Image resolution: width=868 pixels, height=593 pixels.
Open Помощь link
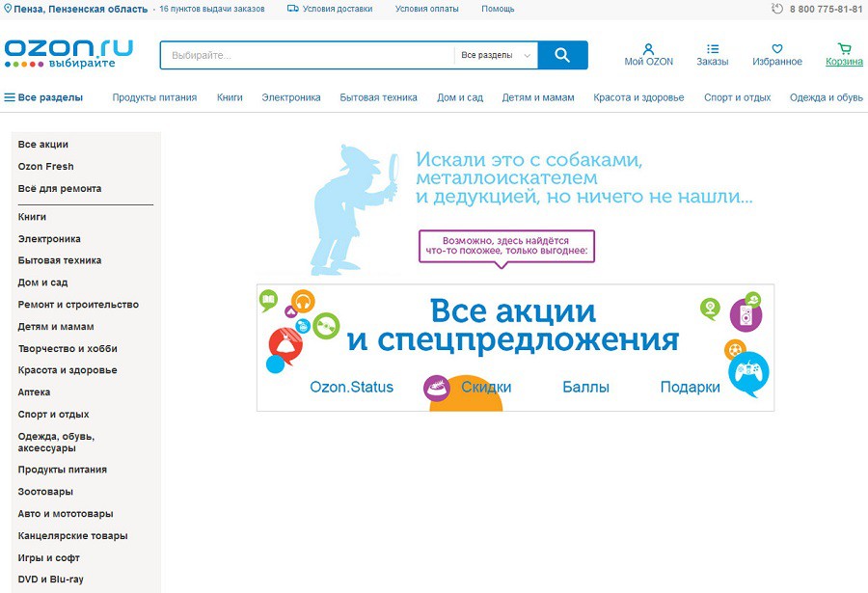point(498,9)
